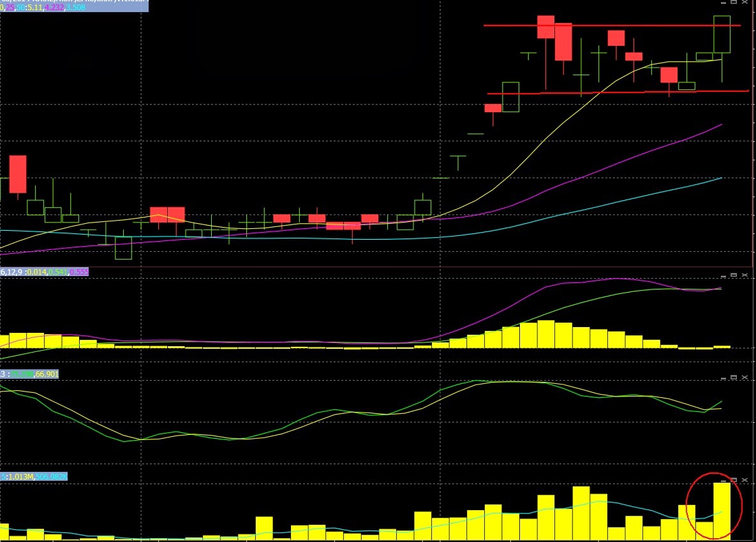Image resolution: width=756 pixels, height=542 pixels.
Task: Select the lower red support line
Action: tap(617, 92)
